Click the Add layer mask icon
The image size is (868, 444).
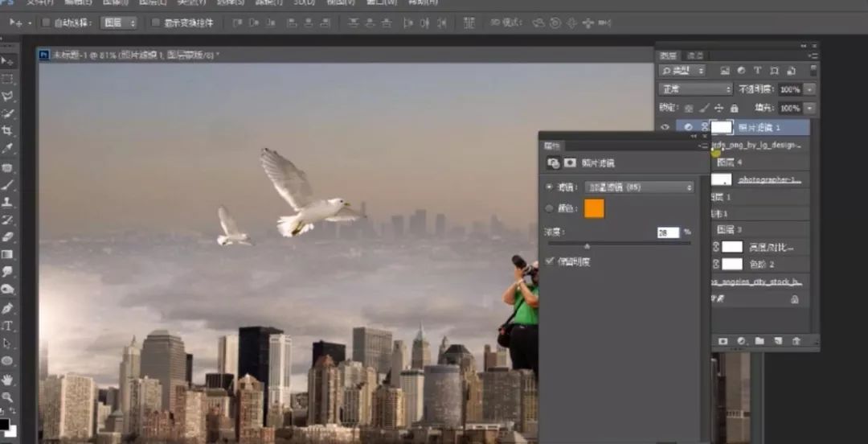[x=723, y=341]
